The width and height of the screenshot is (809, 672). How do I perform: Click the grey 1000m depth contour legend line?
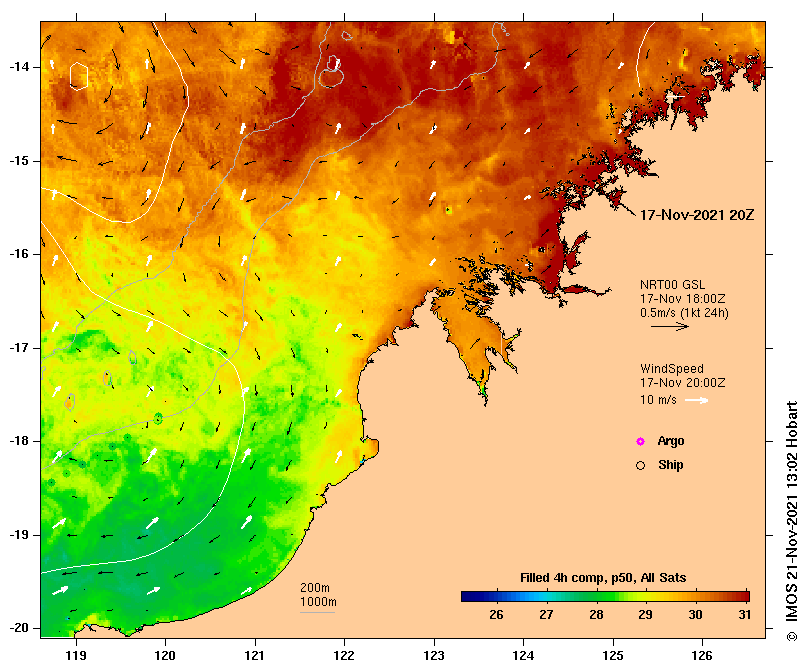(317, 613)
